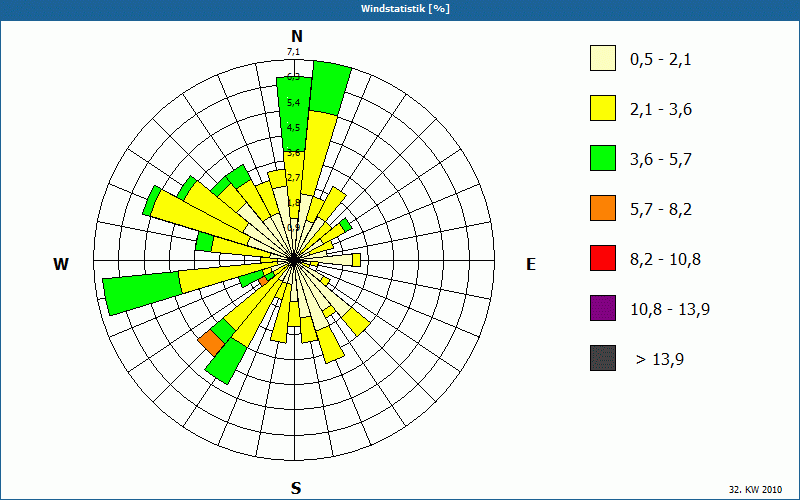Click the E compass label

(531, 264)
